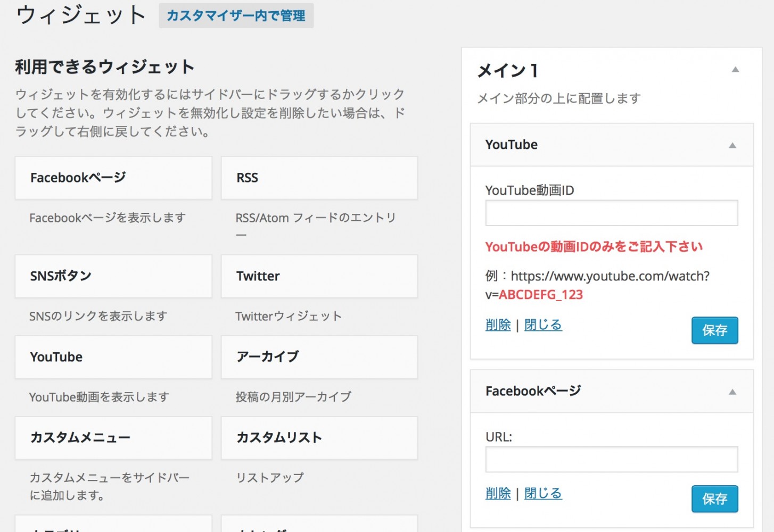Click the カスタマイザー内で管理 button
This screenshot has height=532, width=774.
coord(236,15)
